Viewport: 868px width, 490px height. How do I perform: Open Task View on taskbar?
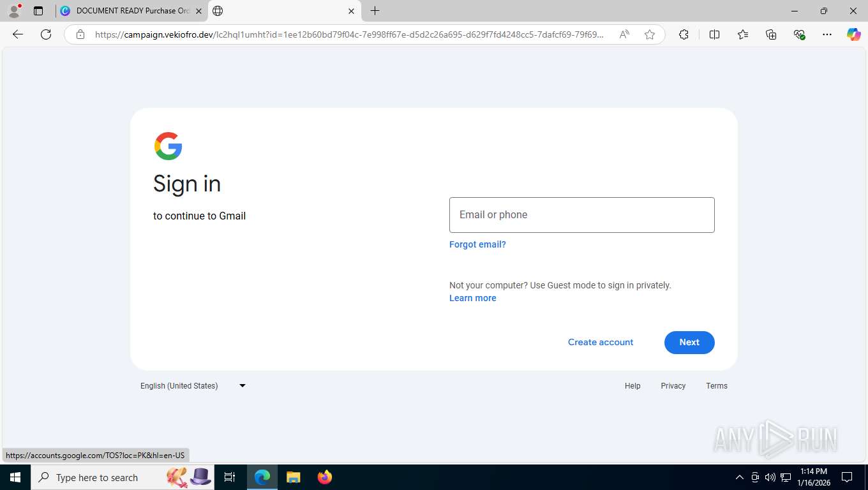(x=230, y=477)
